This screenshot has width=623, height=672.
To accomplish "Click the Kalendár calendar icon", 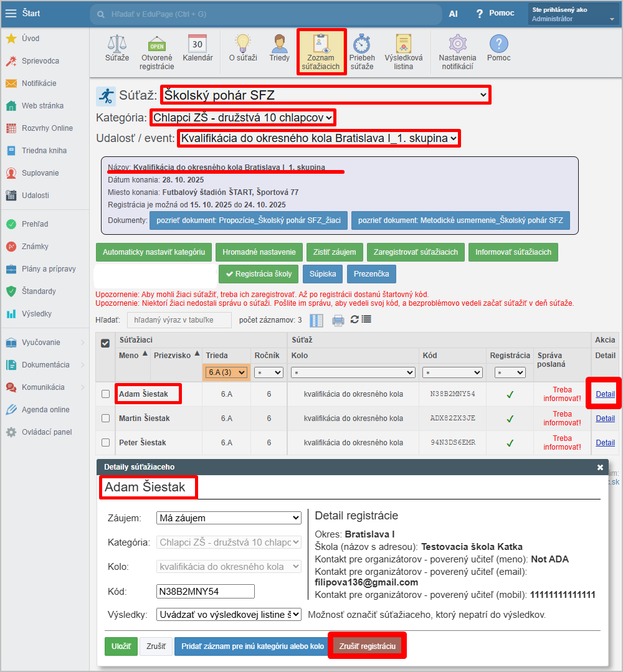I will click(197, 45).
